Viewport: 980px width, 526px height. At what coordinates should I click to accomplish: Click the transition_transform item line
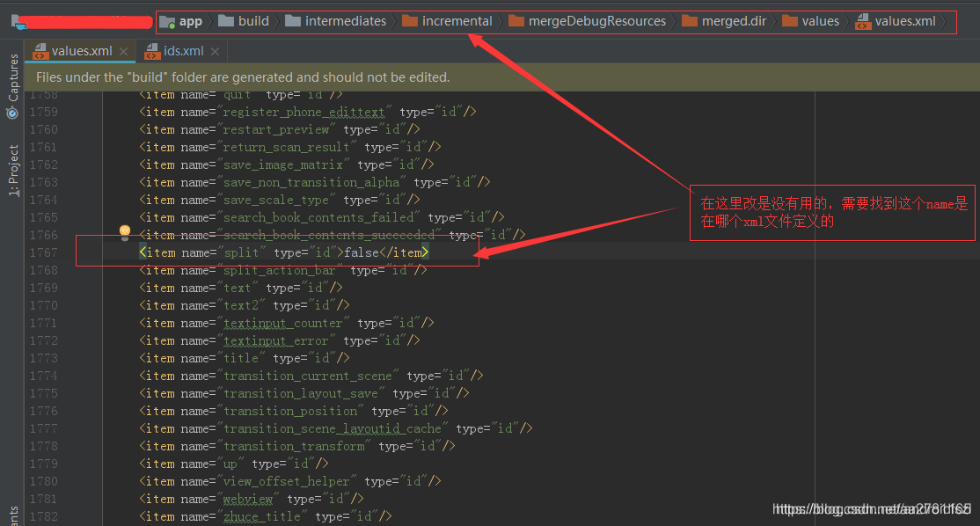point(296,446)
